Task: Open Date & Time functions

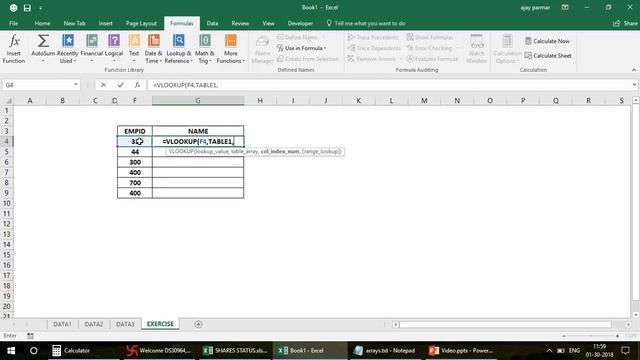Action: pyautogui.click(x=153, y=49)
